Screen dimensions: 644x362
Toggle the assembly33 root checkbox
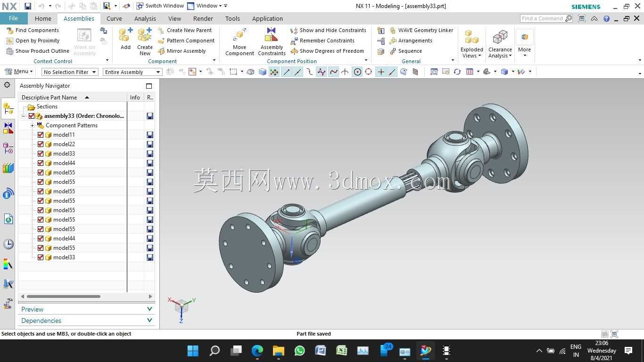[32, 116]
